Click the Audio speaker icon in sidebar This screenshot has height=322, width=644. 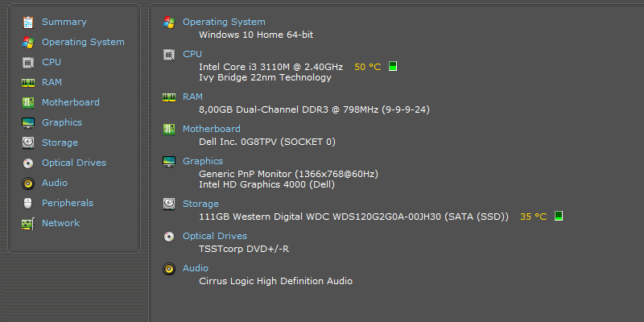(x=28, y=184)
